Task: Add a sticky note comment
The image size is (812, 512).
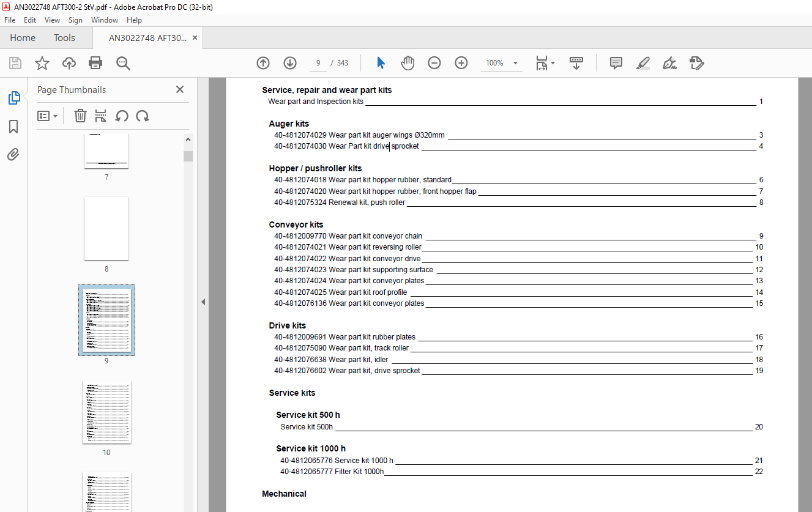Action: (616, 63)
